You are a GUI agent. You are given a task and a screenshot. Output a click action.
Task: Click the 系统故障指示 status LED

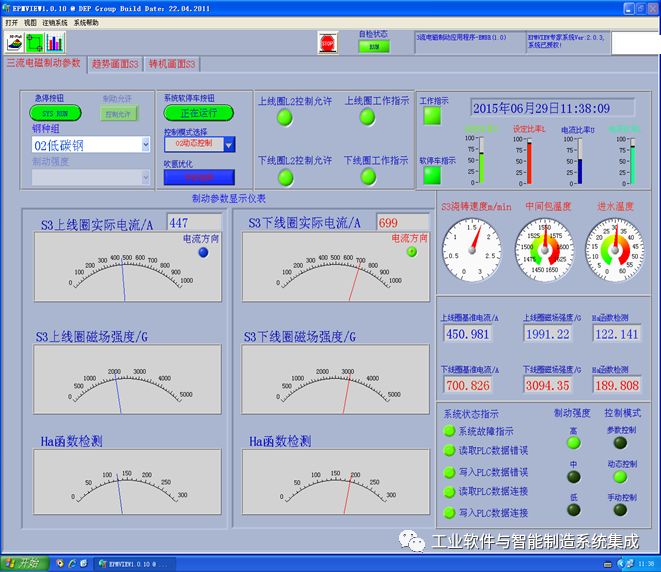pos(449,431)
